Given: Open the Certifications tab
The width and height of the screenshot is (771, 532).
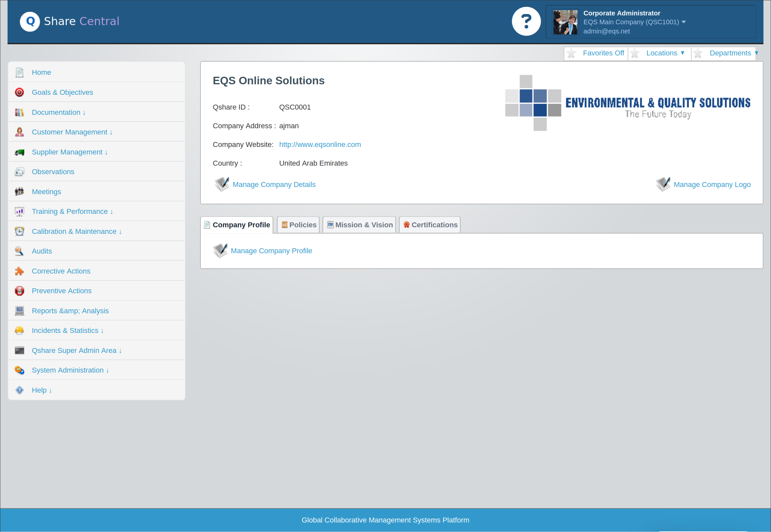Looking at the screenshot, I should pyautogui.click(x=430, y=225).
